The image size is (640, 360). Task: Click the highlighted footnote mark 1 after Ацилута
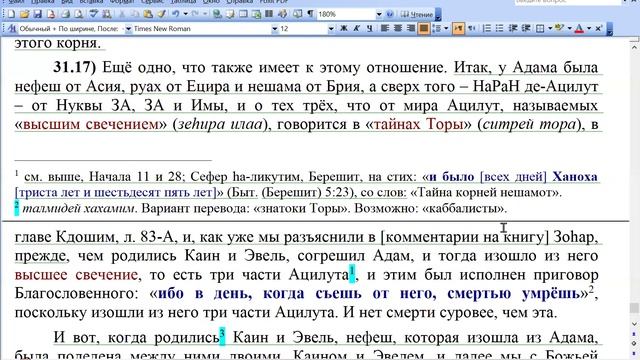(352, 273)
